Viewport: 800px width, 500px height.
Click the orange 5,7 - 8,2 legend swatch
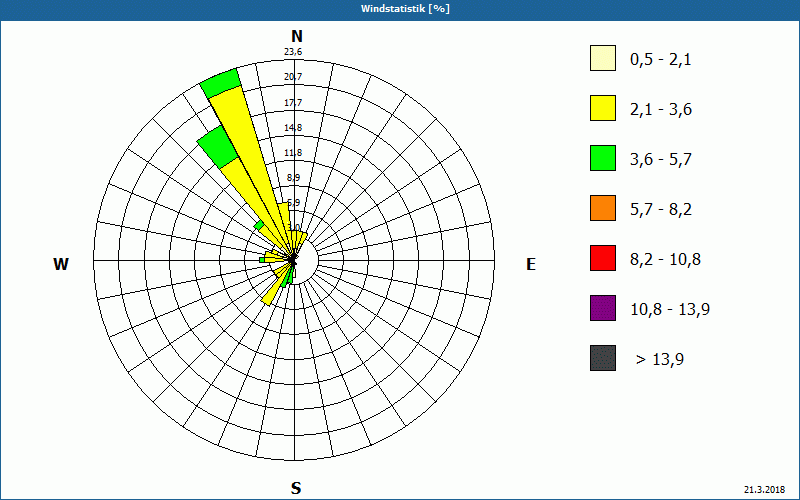[603, 208]
